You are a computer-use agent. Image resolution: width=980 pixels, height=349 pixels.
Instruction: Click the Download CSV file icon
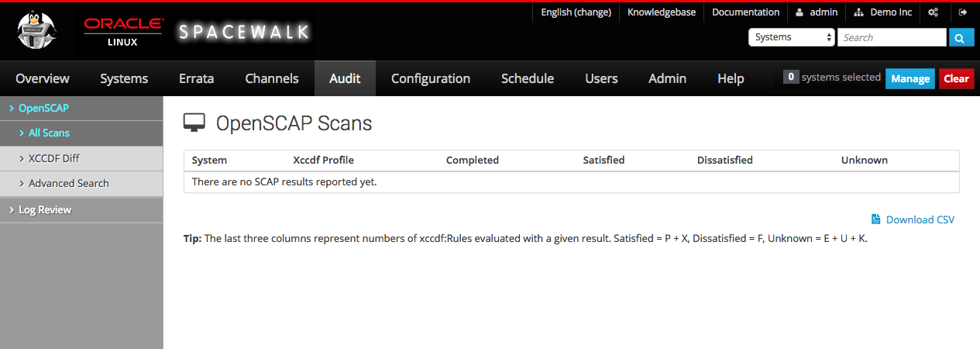click(876, 219)
